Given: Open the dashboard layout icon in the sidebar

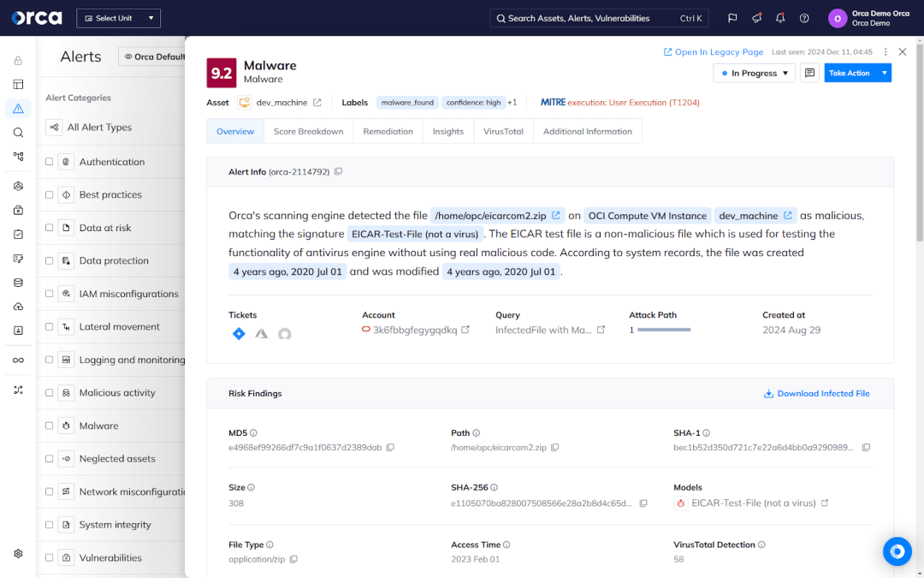Looking at the screenshot, I should click(18, 84).
